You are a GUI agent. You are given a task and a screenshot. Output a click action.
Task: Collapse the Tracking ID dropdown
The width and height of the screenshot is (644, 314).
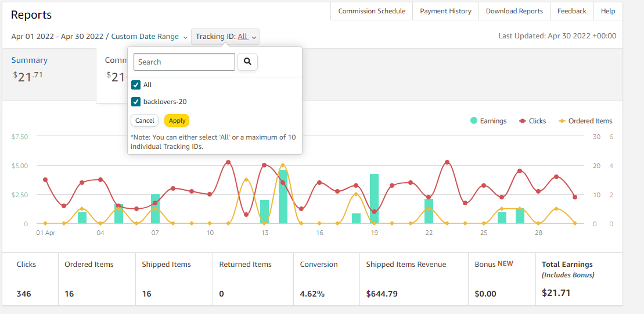click(x=225, y=37)
